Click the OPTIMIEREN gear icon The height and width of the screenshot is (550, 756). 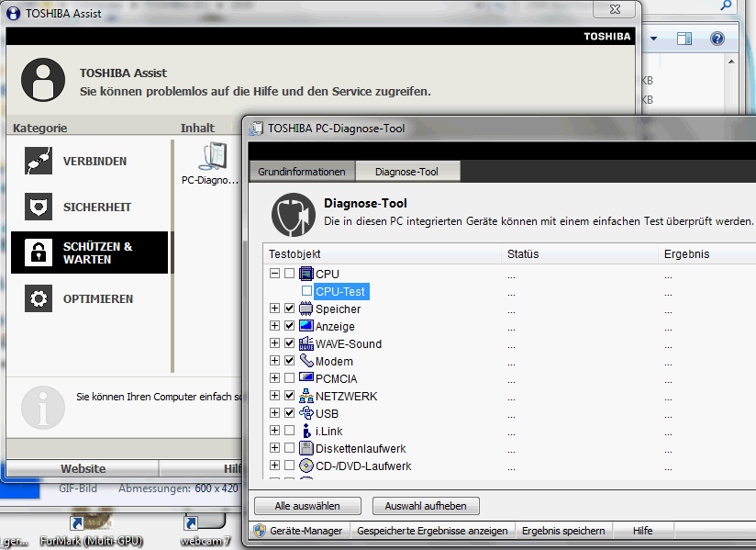[x=39, y=298]
